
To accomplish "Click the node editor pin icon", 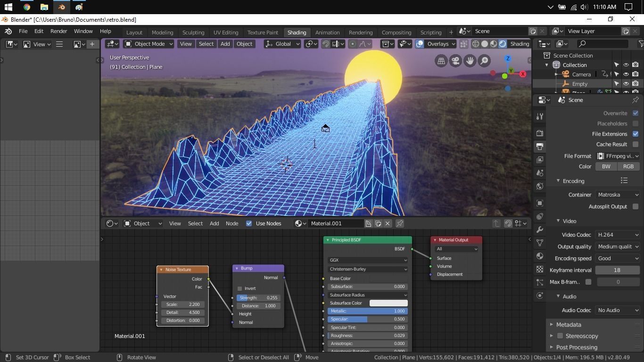I will pos(399,223).
